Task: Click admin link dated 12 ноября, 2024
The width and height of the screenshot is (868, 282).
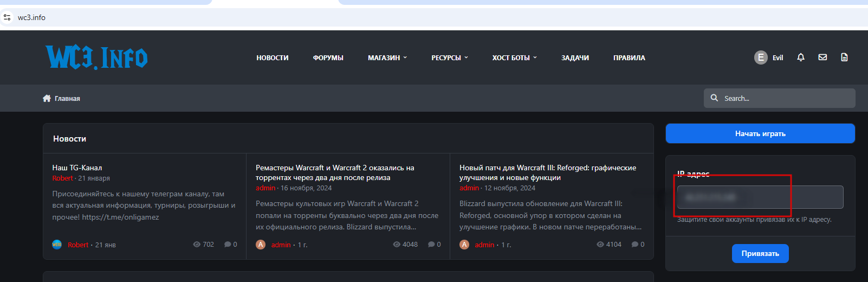Action: (x=469, y=188)
